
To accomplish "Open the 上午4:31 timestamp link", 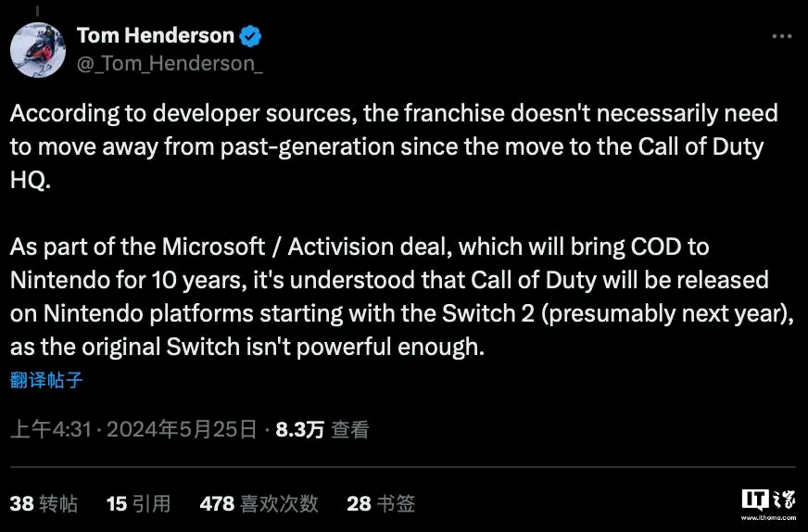I will 50,429.
